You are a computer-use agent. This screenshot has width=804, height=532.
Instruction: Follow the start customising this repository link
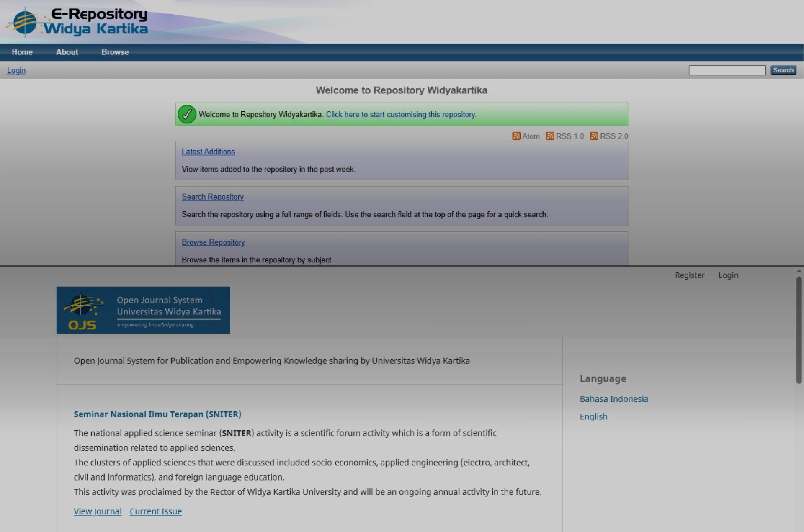pos(400,115)
